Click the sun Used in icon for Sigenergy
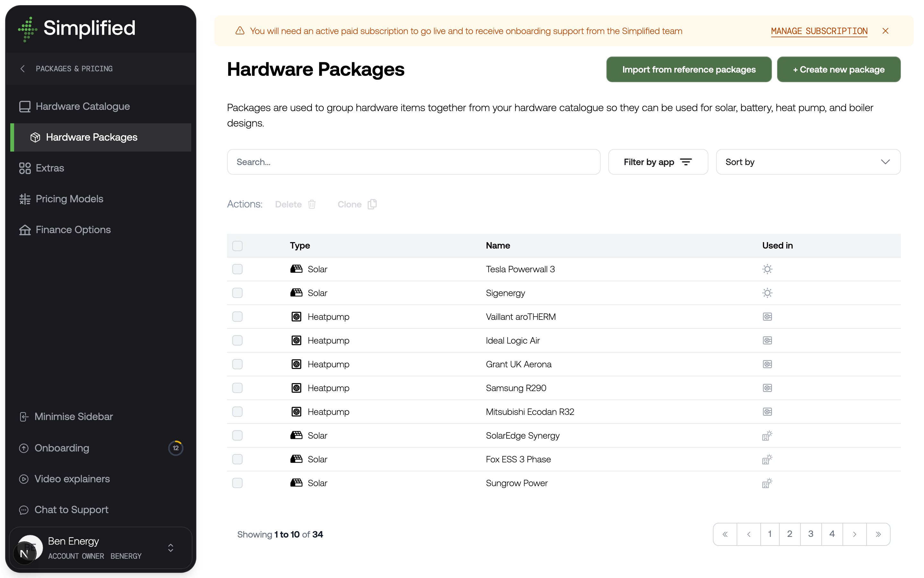The image size is (924, 578). click(767, 293)
